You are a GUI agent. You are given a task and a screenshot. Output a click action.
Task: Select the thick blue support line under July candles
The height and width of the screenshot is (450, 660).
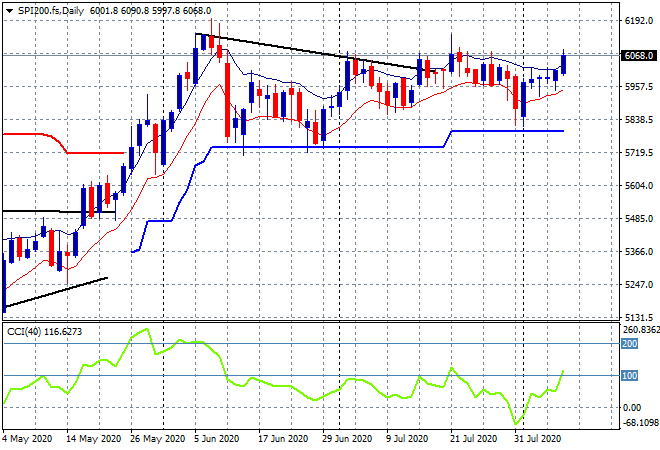pyautogui.click(x=508, y=131)
